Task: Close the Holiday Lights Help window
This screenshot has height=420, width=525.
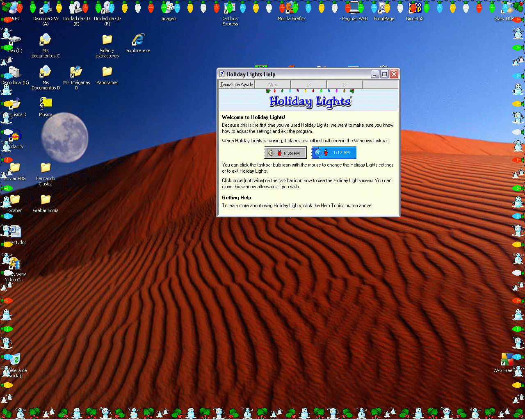Action: [394, 74]
